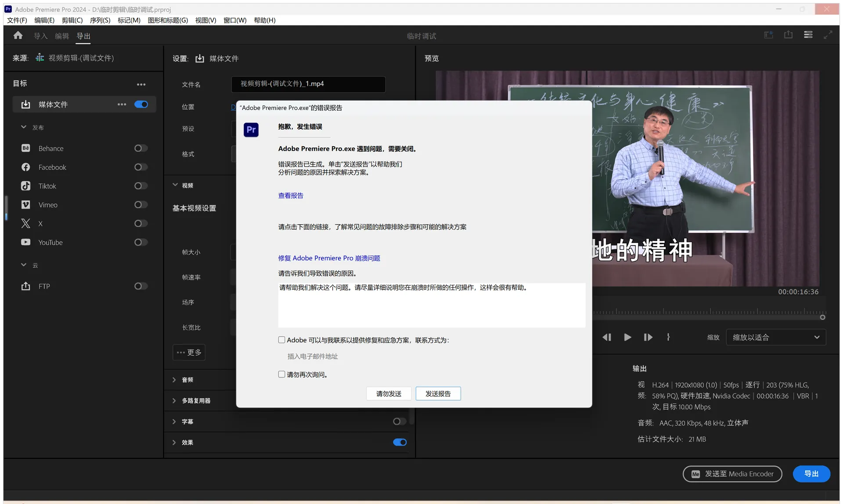This screenshot has height=504, width=843.
Task: Step back one frame in the preview
Action: click(x=607, y=337)
